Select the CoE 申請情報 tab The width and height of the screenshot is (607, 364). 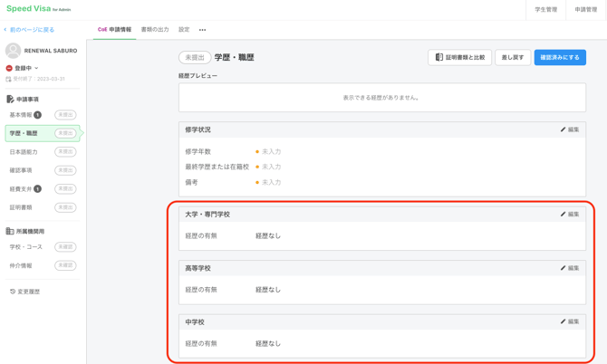pyautogui.click(x=114, y=29)
